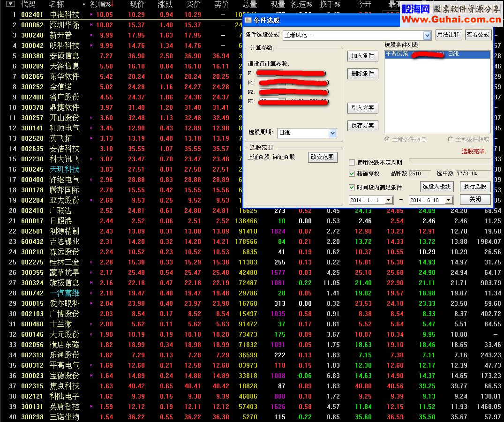This screenshot has width=504, height=422.
Task: Select stock 吉恩镍业 in the list
Action: (65, 241)
